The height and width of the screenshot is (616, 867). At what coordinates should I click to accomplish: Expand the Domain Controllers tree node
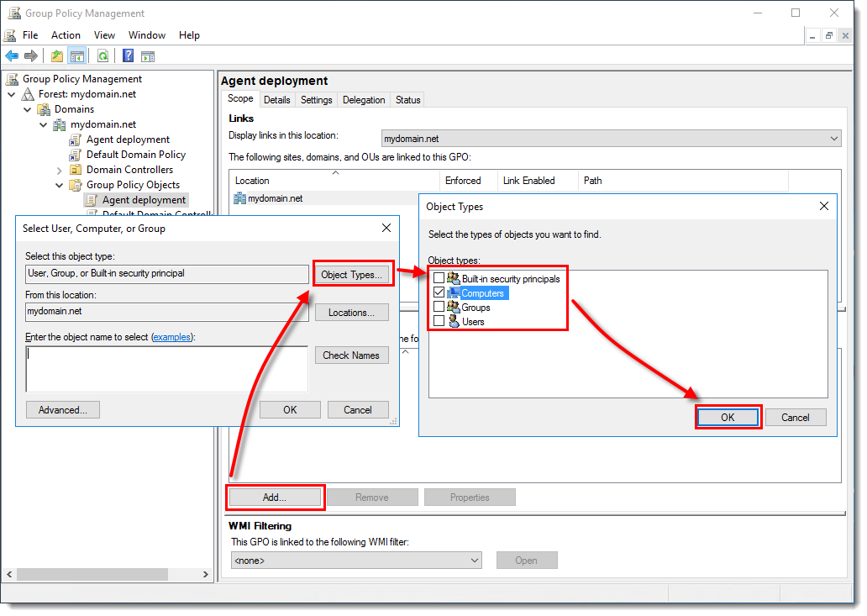60,170
